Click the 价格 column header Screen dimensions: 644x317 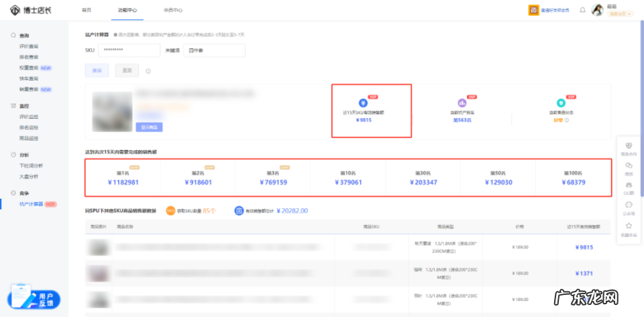pyautogui.click(x=519, y=226)
